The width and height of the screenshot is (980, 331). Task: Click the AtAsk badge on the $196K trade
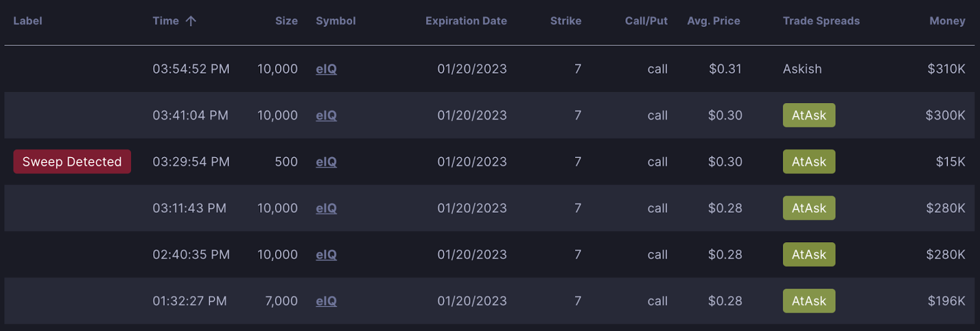pyautogui.click(x=809, y=301)
